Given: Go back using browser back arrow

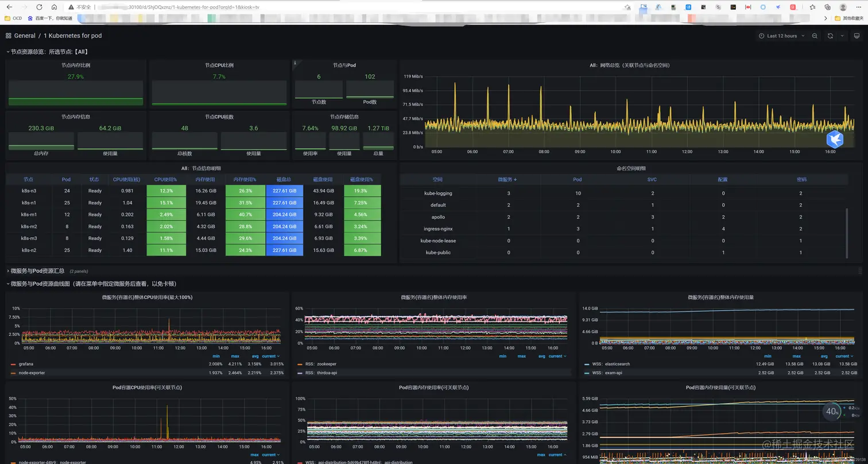Looking at the screenshot, I should click(x=9, y=7).
